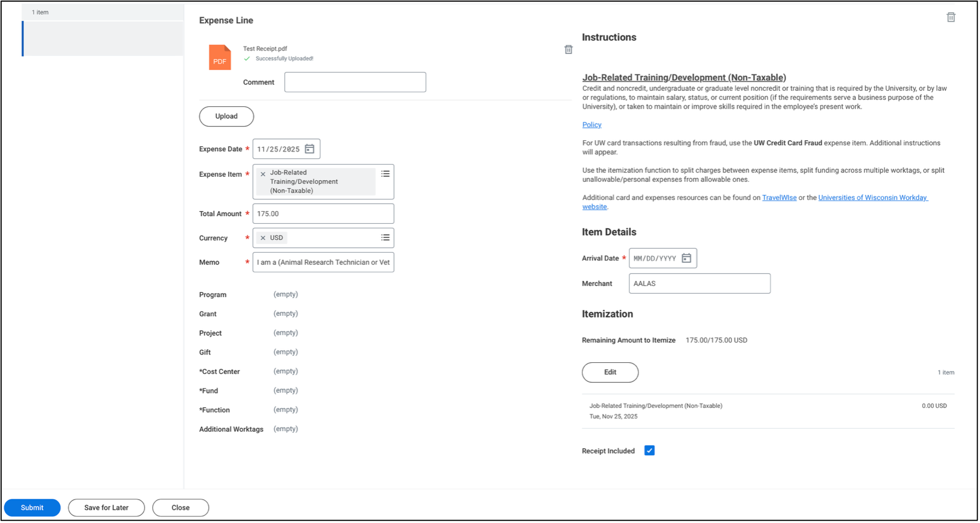Click the Total Amount field
Image resolution: width=980 pixels, height=523 pixels.
[x=323, y=214]
